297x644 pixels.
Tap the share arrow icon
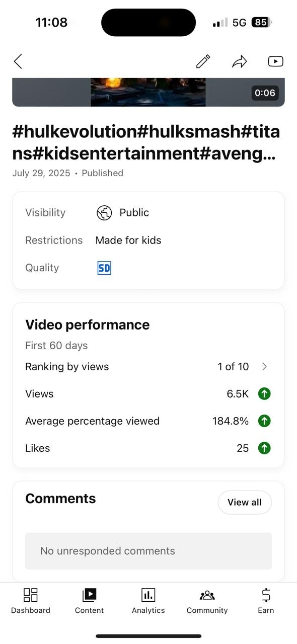[240, 61]
